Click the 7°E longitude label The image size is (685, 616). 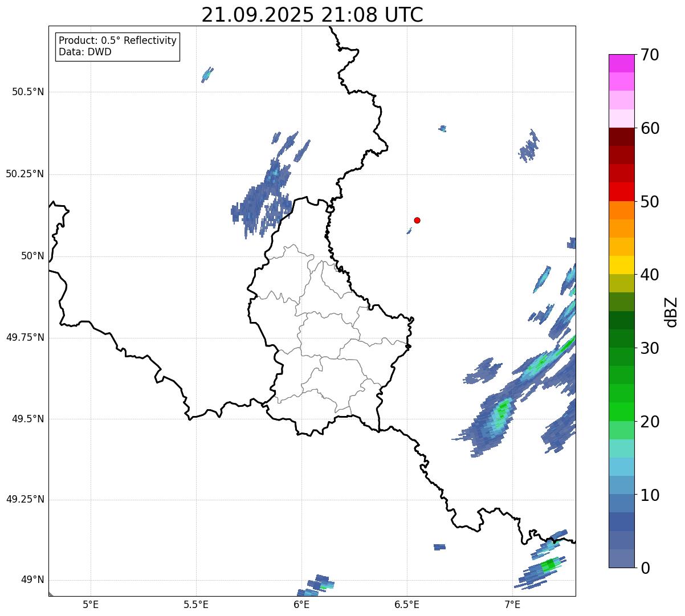click(512, 604)
